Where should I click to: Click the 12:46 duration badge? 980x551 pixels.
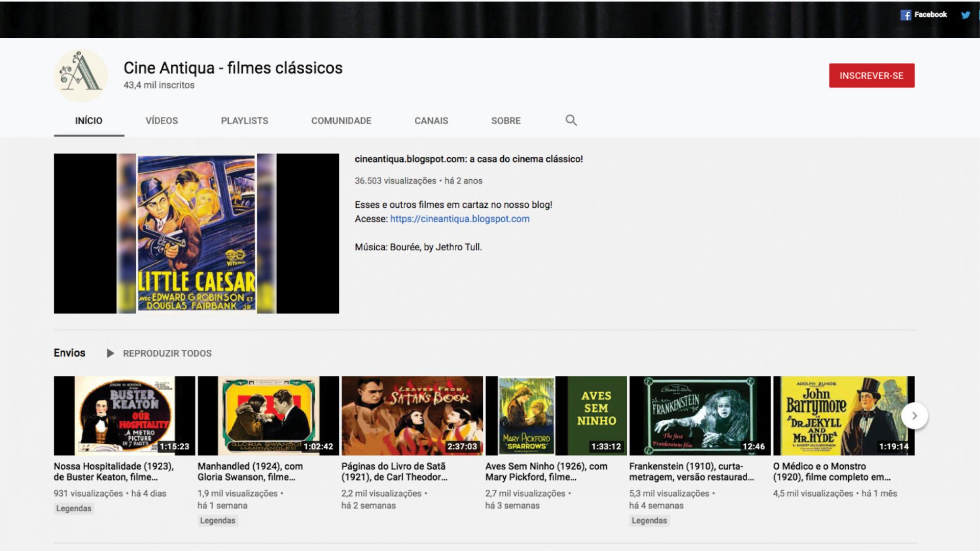pyautogui.click(x=754, y=446)
